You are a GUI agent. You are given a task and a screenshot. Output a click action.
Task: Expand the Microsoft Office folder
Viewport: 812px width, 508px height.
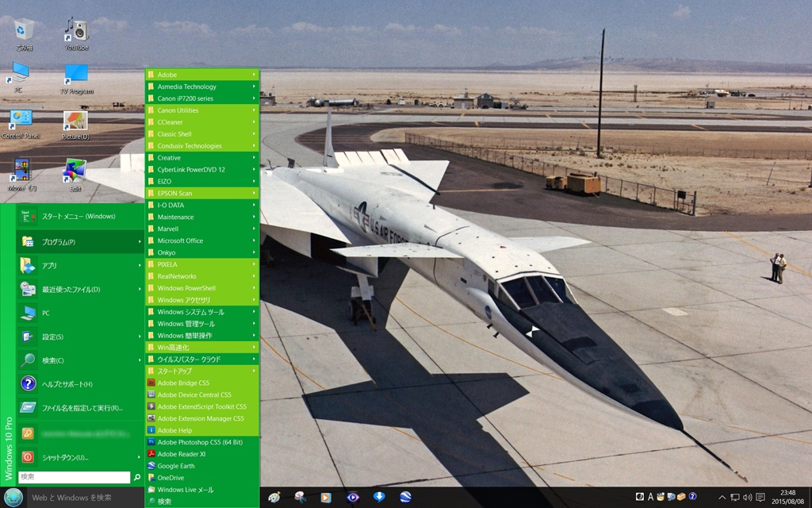[x=202, y=241]
